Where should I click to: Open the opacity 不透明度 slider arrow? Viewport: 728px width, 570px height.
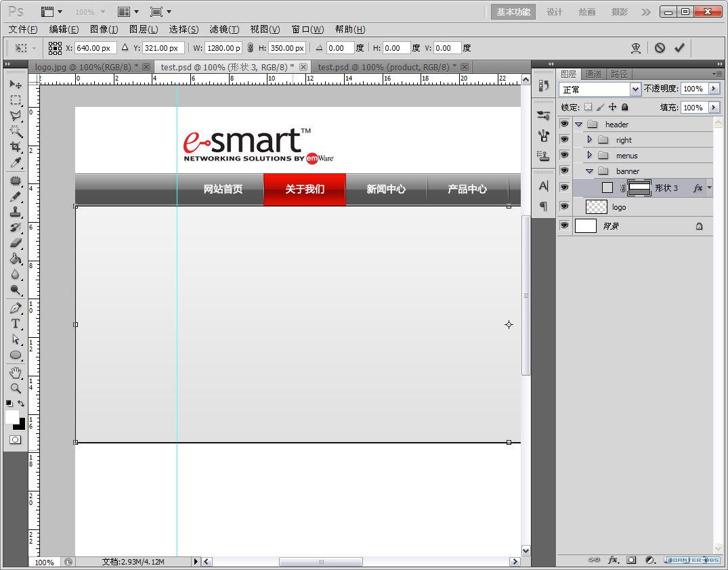pos(714,89)
